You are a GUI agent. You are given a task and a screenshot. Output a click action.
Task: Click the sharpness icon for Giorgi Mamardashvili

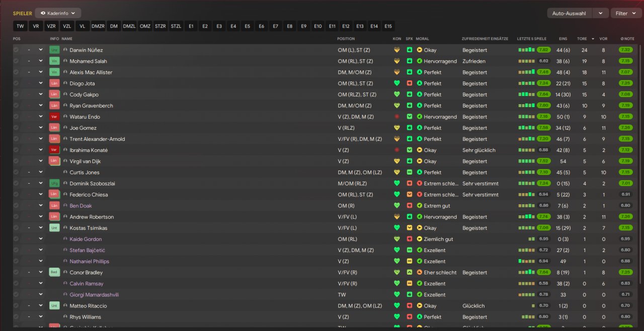pyautogui.click(x=410, y=295)
